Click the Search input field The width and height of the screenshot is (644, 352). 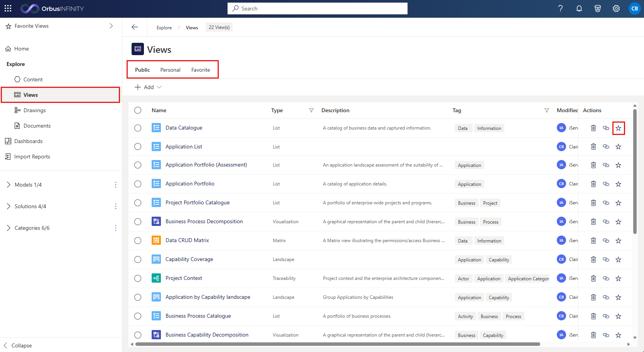click(318, 8)
